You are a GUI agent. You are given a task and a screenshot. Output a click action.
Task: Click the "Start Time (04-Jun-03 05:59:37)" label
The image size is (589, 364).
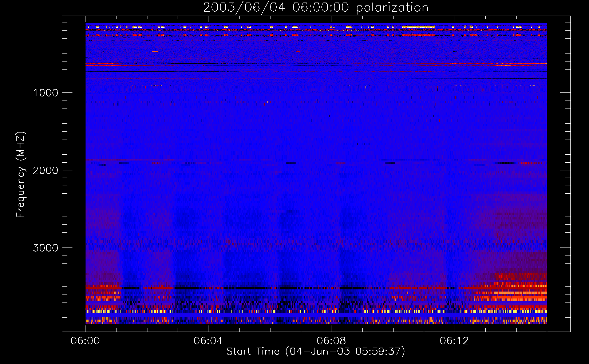pos(316,352)
